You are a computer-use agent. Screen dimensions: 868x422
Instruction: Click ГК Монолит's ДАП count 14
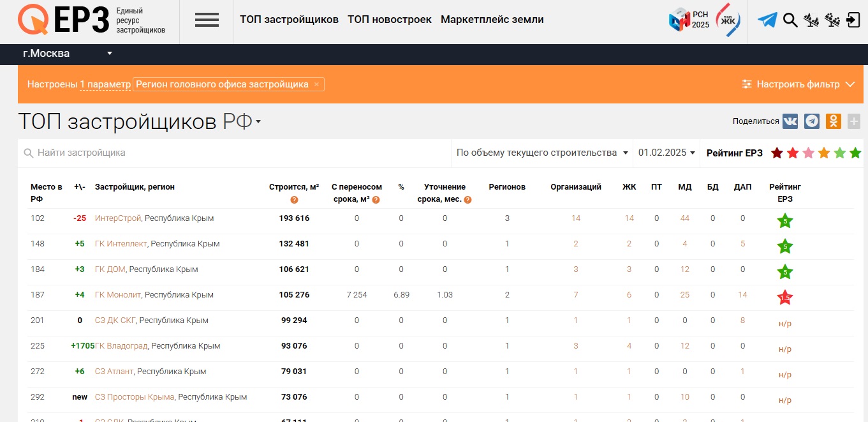(742, 295)
